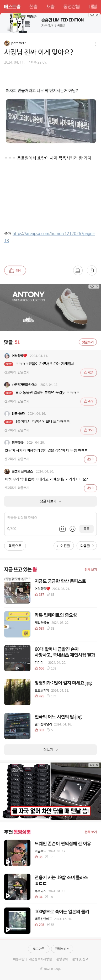Image resolution: width=101 pixels, height=980 pixels.
Task: Upvote the top comment with 624 likes
Action: [88, 372]
